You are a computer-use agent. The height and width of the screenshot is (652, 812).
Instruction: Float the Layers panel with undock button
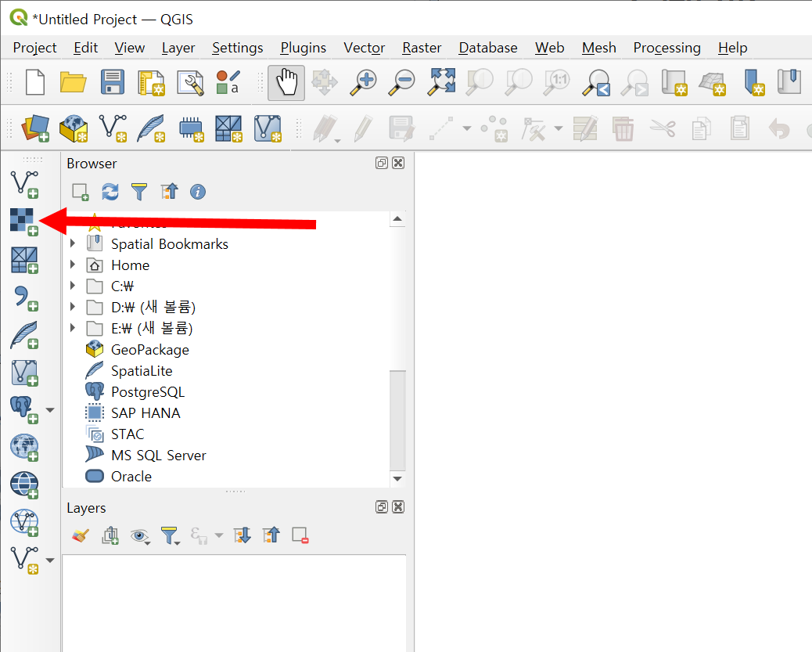(382, 507)
